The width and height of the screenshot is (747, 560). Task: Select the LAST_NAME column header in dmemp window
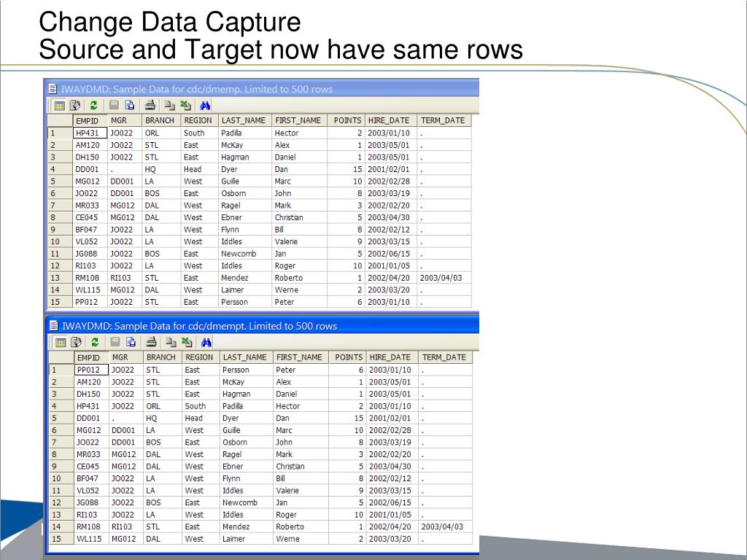[x=245, y=120]
